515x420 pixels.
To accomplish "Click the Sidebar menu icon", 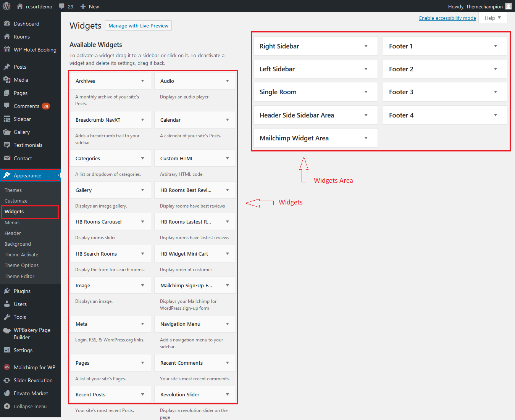I will click(7, 119).
